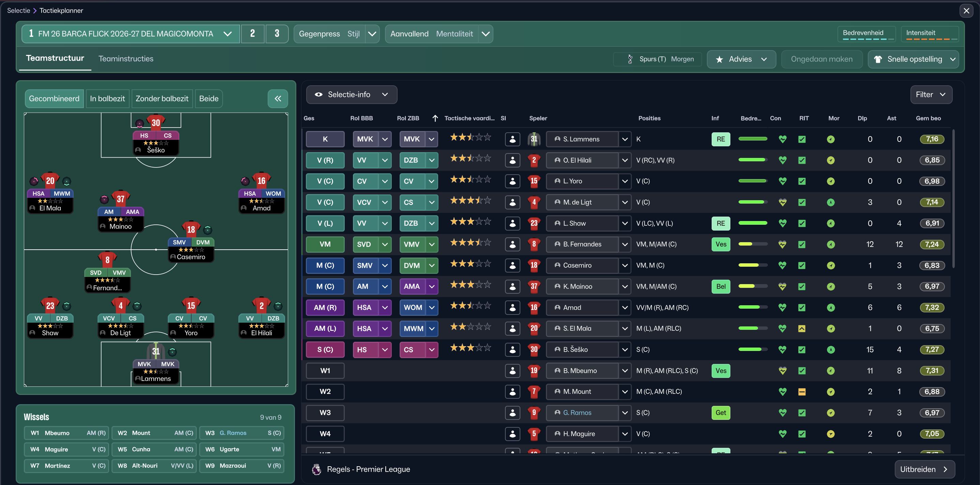This screenshot has width=980, height=485.
Task: Click Šeško's number 30 shirt on pitch
Action: coord(155,122)
